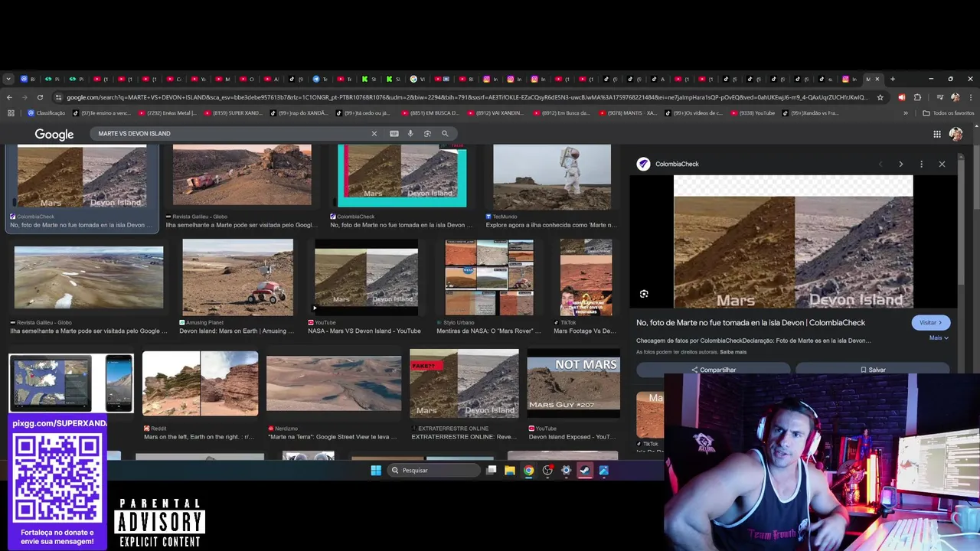
Task: Reload the current page
Action: point(40,97)
